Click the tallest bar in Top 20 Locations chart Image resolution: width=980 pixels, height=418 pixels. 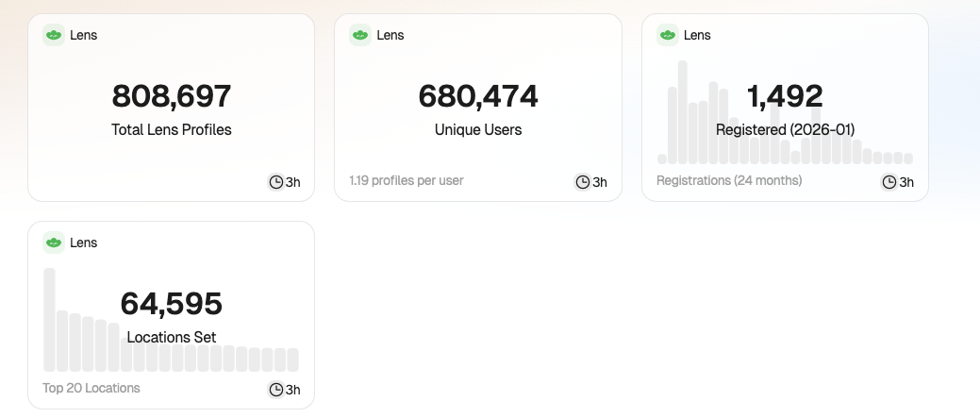(50, 321)
